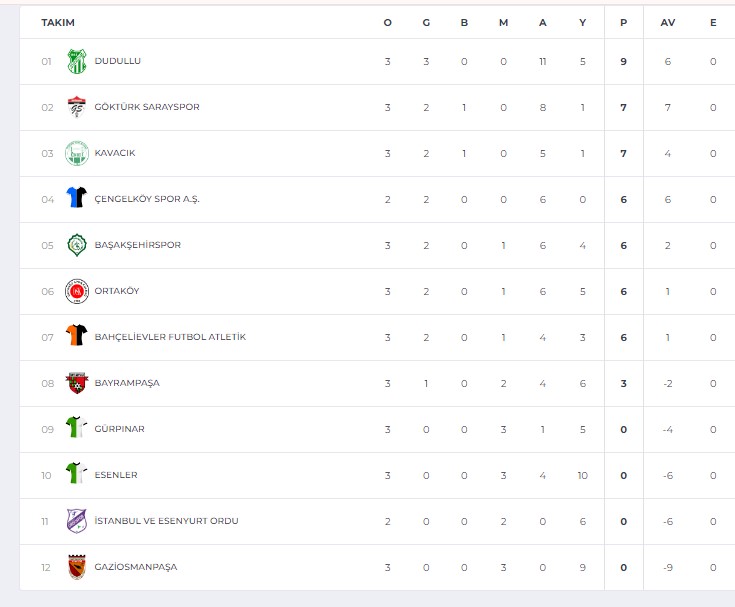Click the Göktürk Sarayspor club logo
The image size is (735, 607).
click(77, 107)
